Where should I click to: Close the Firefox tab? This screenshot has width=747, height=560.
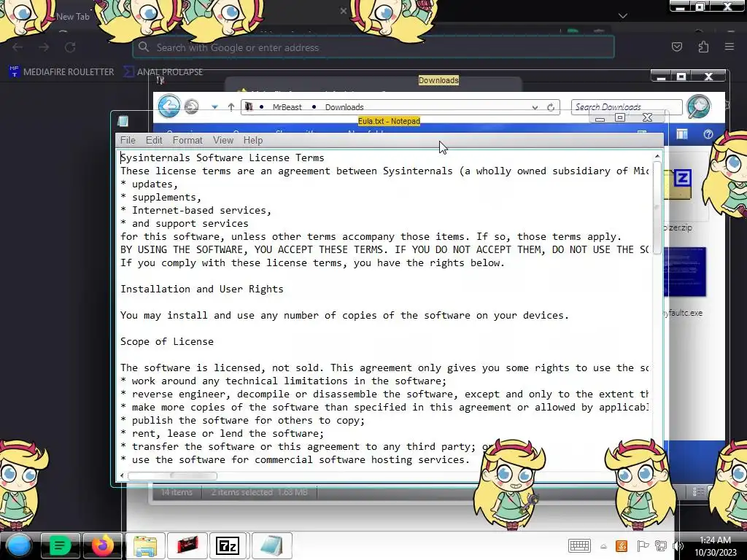[343, 10]
